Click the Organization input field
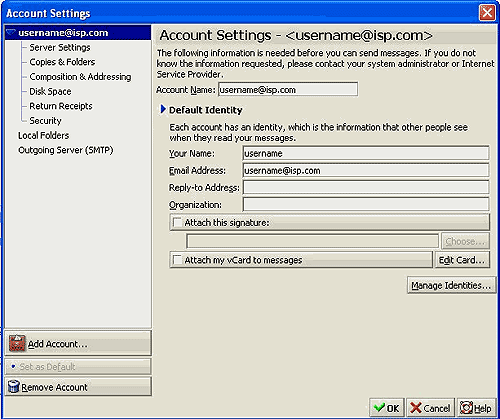 (x=366, y=204)
